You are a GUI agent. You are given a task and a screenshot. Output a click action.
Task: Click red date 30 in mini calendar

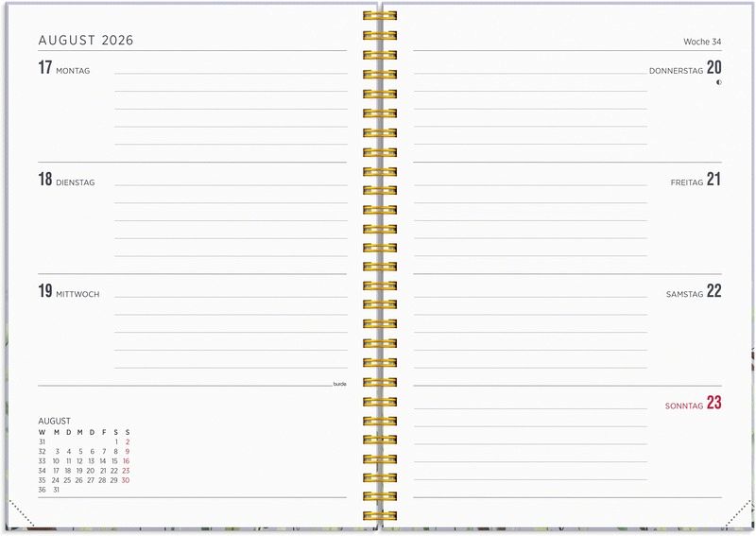coord(126,480)
